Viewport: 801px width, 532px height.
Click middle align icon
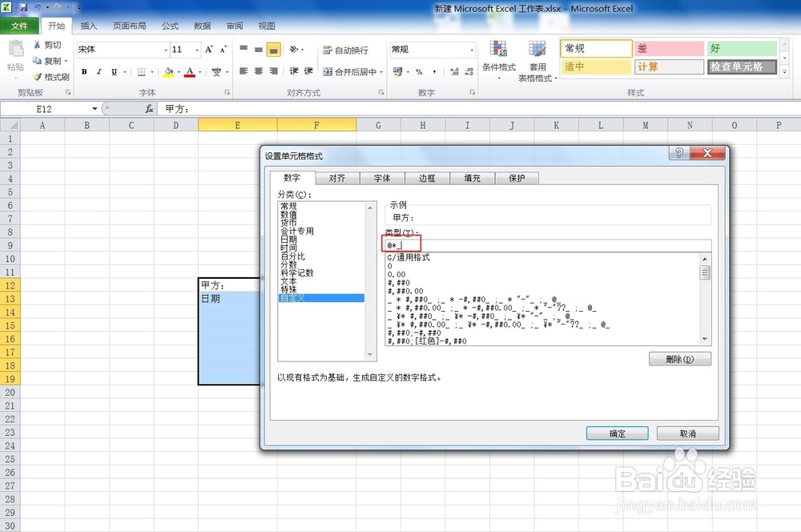point(259,49)
